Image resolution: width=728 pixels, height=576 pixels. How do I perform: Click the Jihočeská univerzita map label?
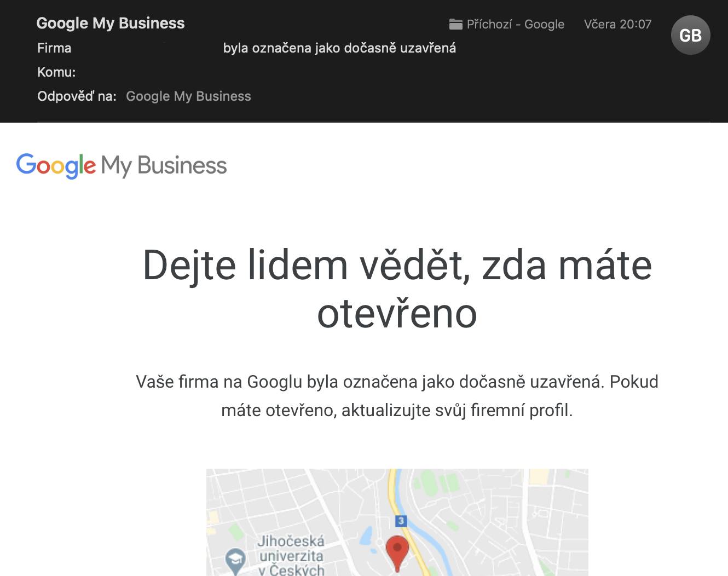pyautogui.click(x=291, y=555)
